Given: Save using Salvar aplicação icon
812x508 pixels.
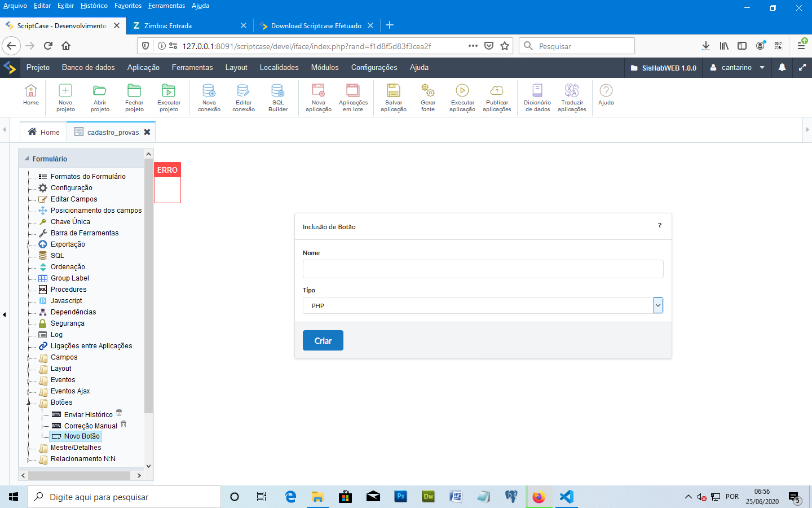Looking at the screenshot, I should pyautogui.click(x=393, y=97).
